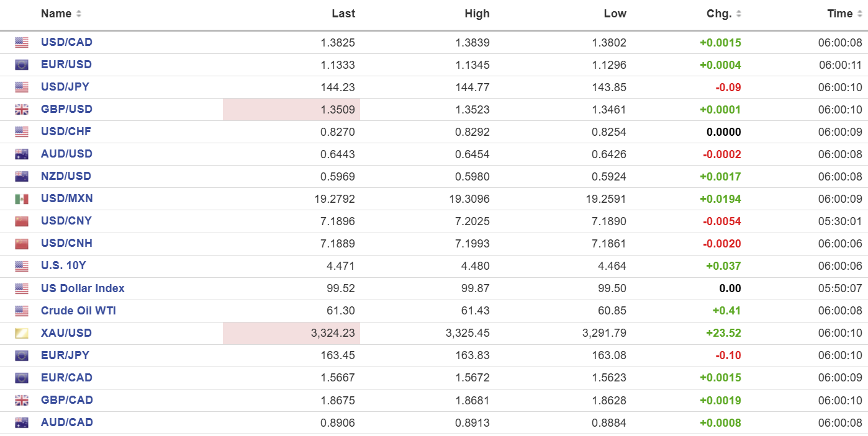Open the USD/JPY pair link
The height and width of the screenshot is (436, 868).
click(65, 87)
